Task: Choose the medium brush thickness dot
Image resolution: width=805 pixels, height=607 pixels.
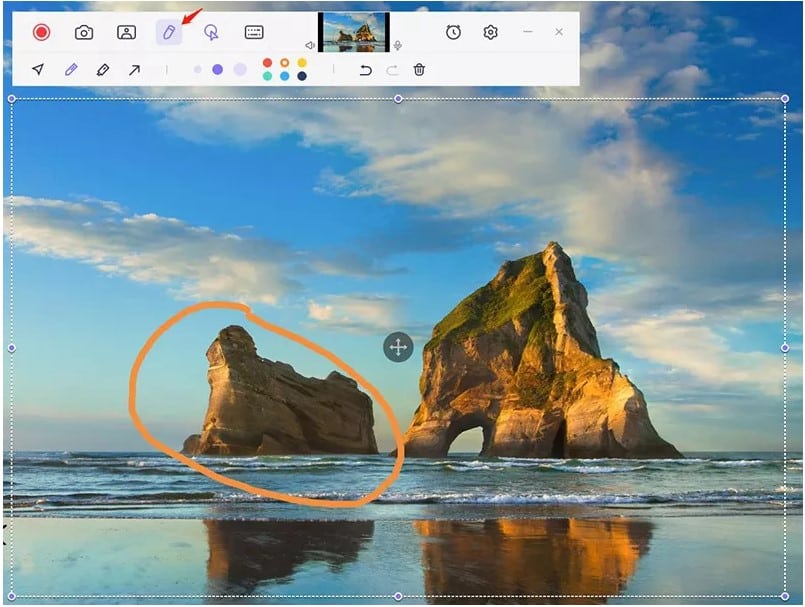Action: coord(217,70)
